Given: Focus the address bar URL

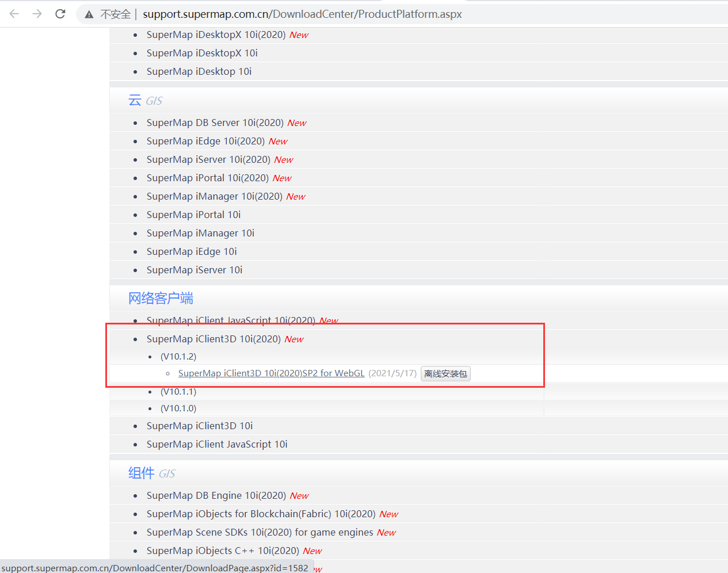Looking at the screenshot, I should 302,14.
